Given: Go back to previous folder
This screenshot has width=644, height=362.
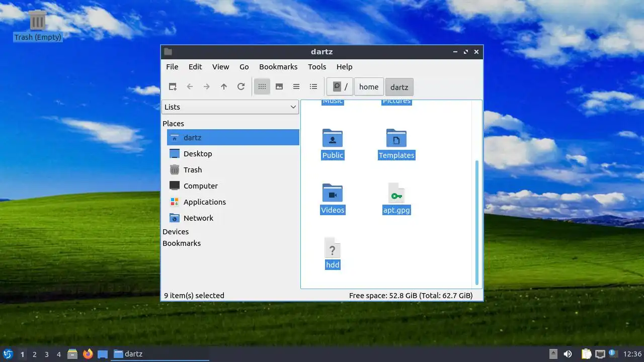Looking at the screenshot, I should (190, 86).
